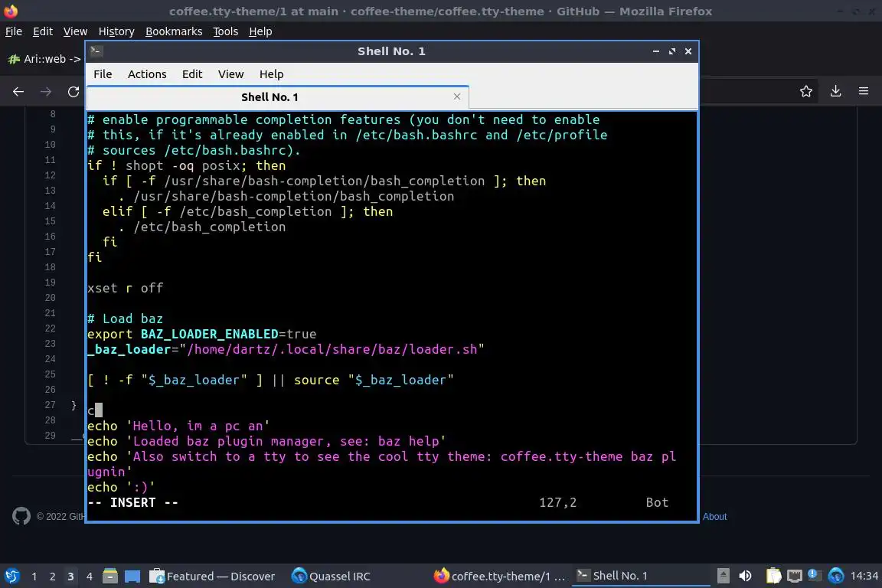Open Firefox File menu
This screenshot has height=588, width=882.
click(x=14, y=31)
